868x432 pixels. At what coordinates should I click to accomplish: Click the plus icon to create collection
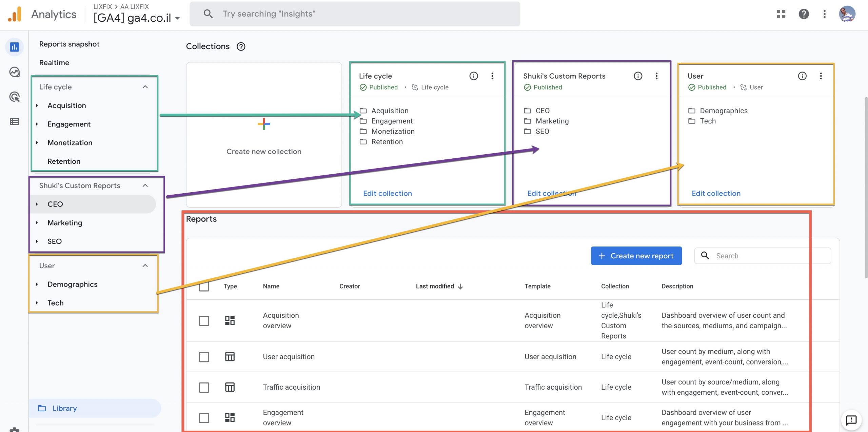coord(264,124)
